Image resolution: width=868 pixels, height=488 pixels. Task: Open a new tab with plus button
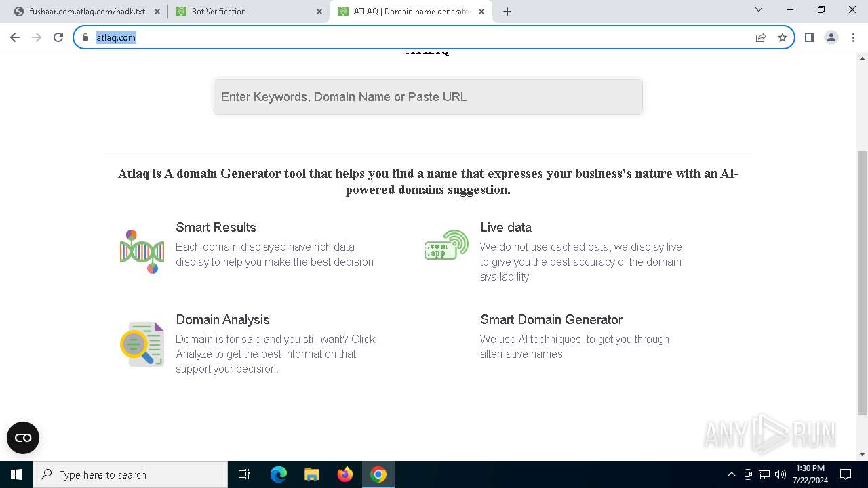point(507,12)
